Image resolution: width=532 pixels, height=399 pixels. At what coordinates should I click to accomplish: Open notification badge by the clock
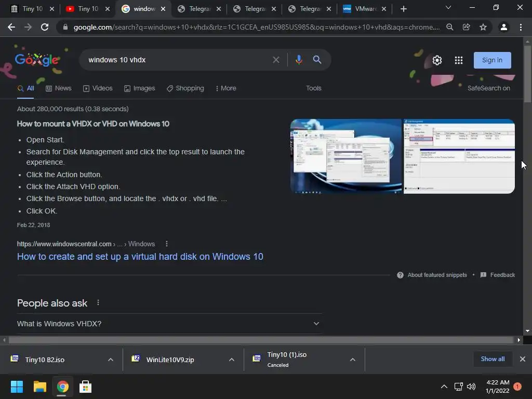(x=517, y=387)
